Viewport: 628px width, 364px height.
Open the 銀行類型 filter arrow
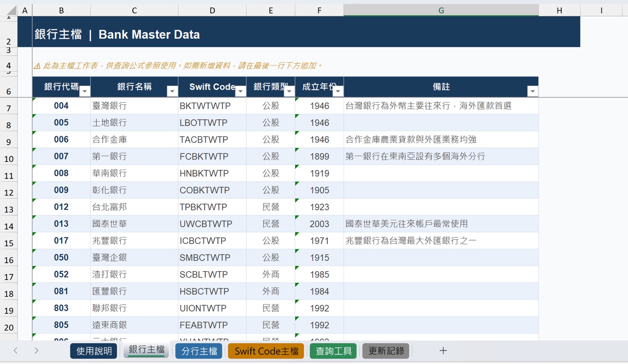[x=289, y=91]
